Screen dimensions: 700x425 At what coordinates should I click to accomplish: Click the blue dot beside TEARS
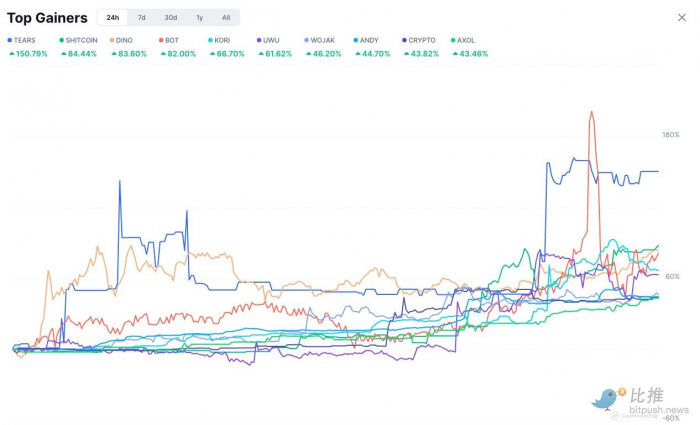[10, 40]
